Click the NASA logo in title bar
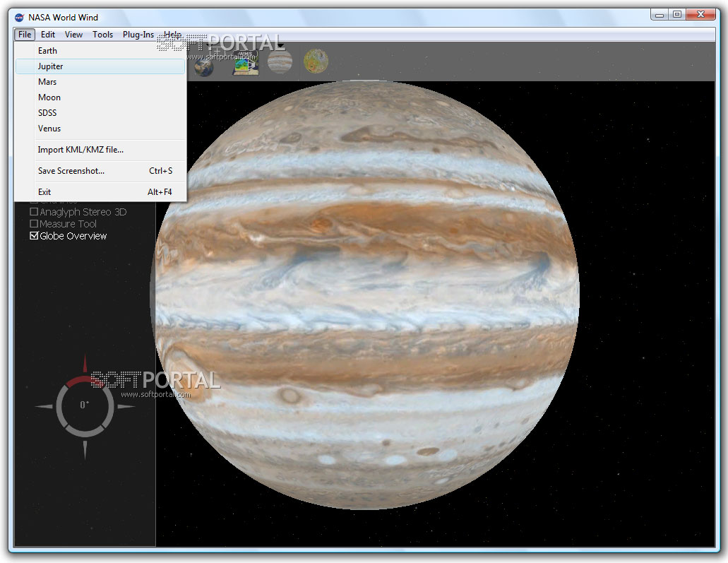Viewport: 728px width, 563px height. 19,18
